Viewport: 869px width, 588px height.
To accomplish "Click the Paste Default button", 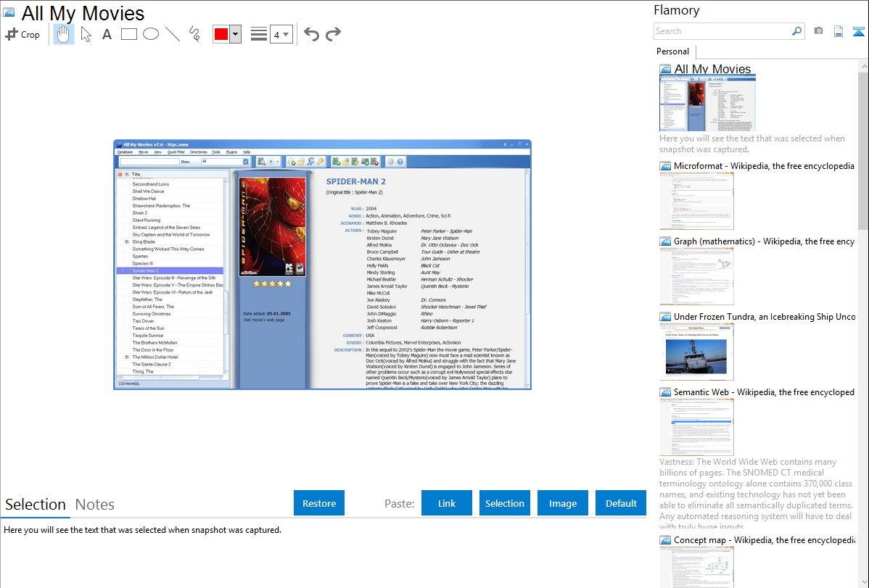I will (x=621, y=503).
